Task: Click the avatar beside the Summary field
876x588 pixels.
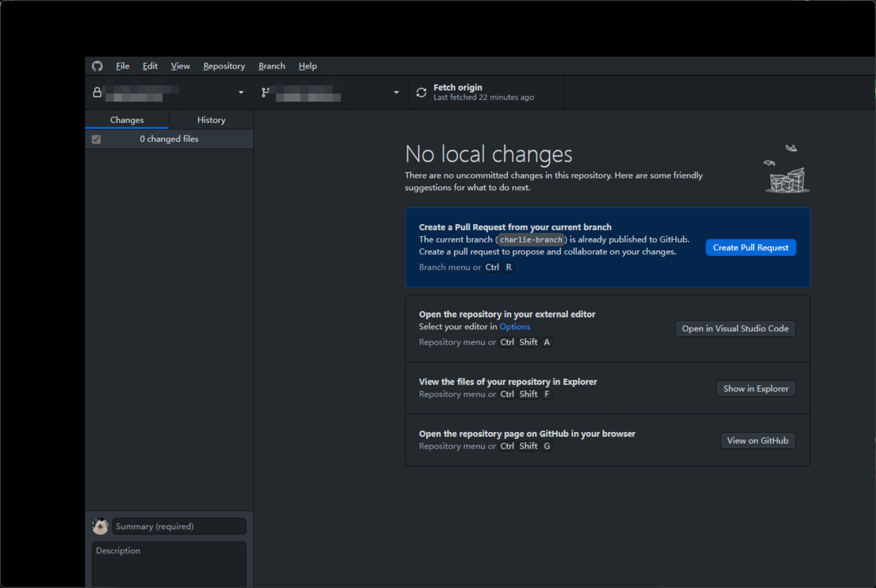Action: 100,526
